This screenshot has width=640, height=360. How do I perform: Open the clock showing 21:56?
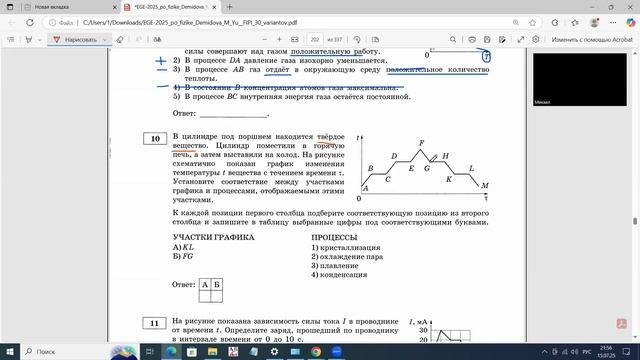pyautogui.click(x=606, y=351)
